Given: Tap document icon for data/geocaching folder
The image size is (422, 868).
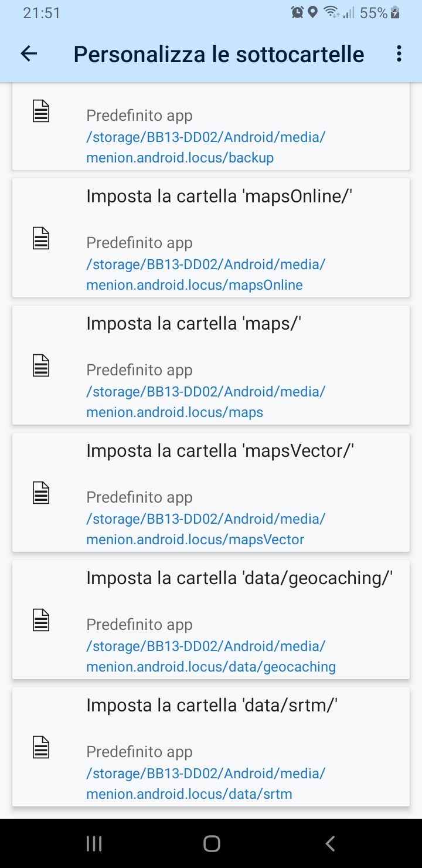Looking at the screenshot, I should point(41,620).
